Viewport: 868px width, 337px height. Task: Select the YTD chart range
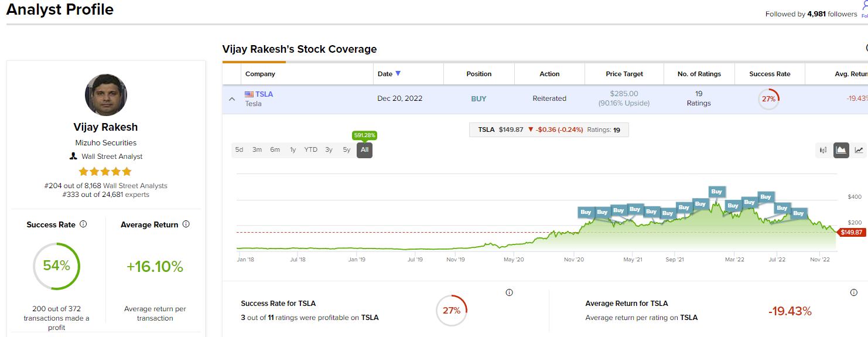[311, 150]
